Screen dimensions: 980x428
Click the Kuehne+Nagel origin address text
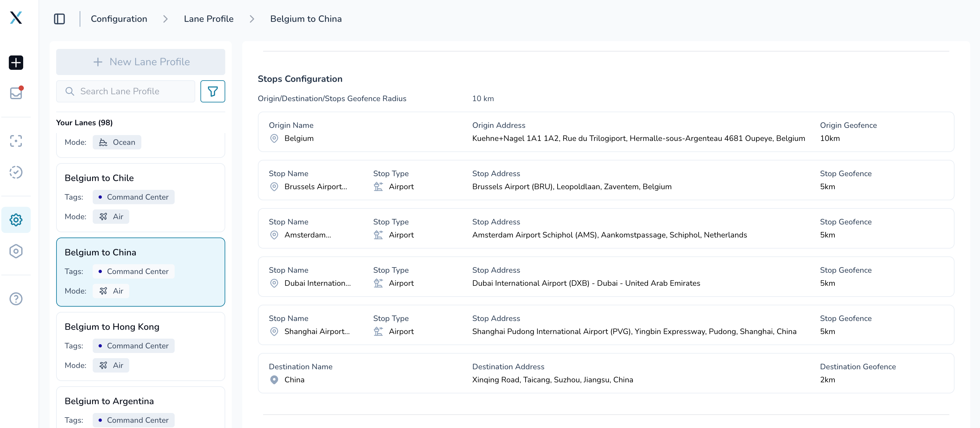click(638, 138)
